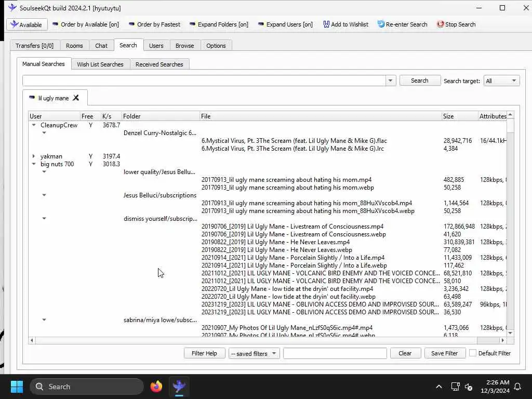Click the horizontal scrollbar left arrow
This screenshot has height=399, width=532.
32,340
